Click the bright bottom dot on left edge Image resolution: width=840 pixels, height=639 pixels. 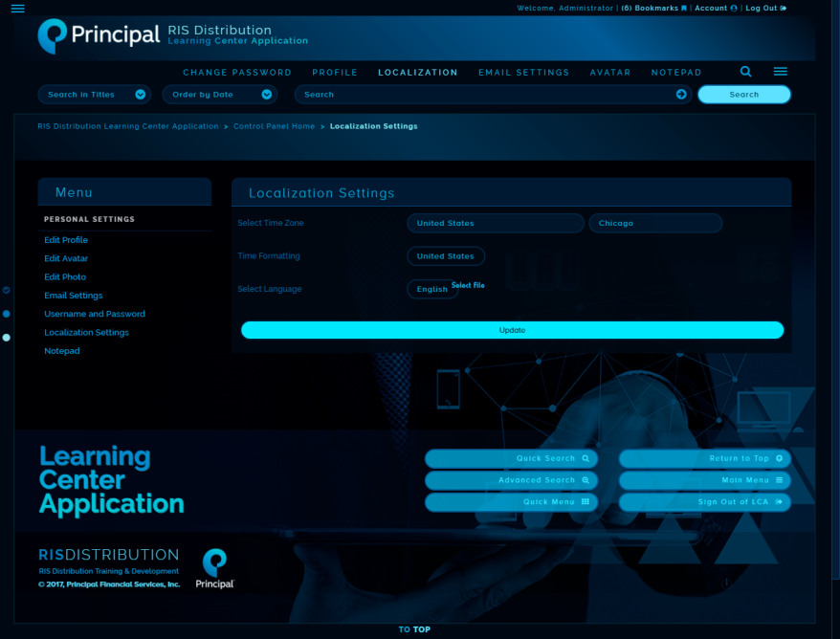tap(7, 338)
